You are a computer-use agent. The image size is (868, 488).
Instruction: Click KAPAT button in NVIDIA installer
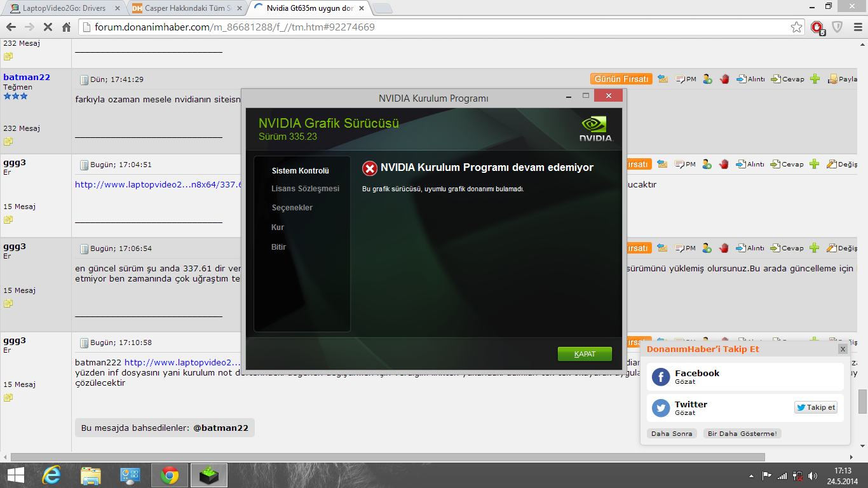tap(585, 354)
